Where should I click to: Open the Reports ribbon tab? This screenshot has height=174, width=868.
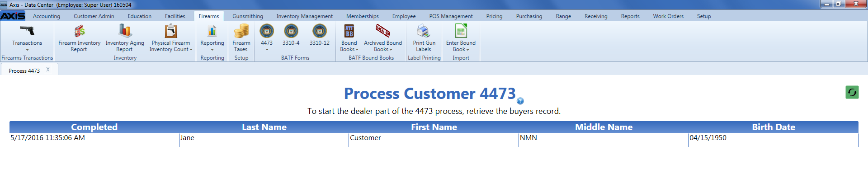click(630, 16)
